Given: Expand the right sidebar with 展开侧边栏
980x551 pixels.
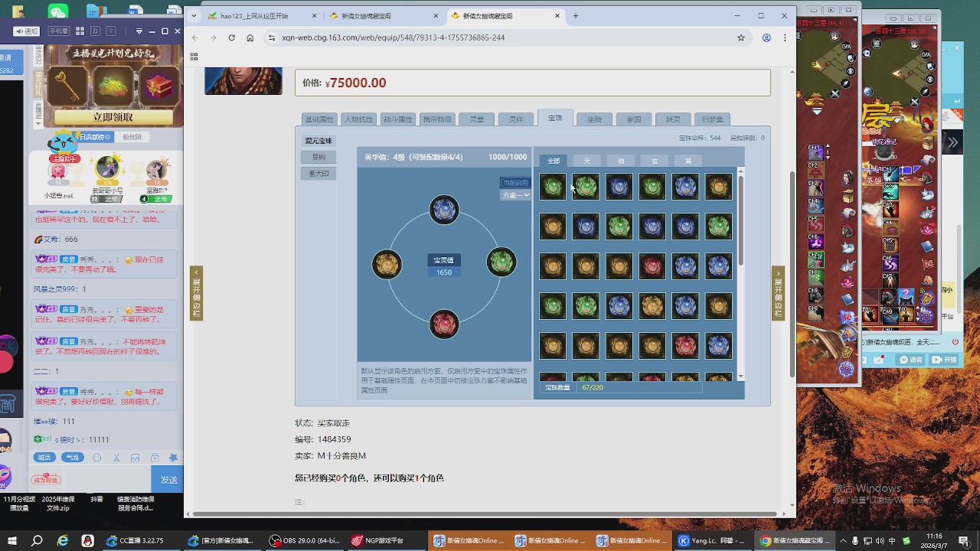Looking at the screenshot, I should pyautogui.click(x=778, y=293).
